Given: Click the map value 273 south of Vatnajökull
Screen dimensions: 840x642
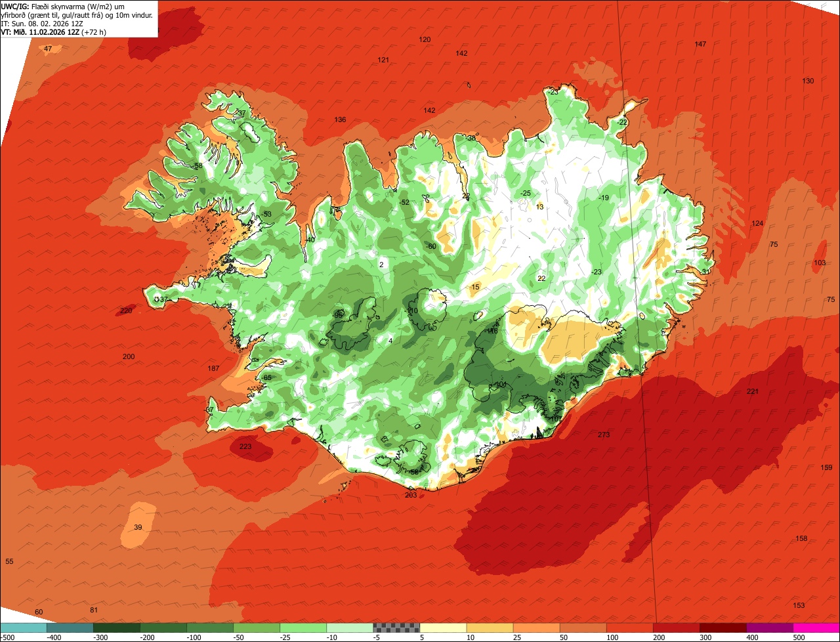Looking at the screenshot, I should (x=604, y=435).
